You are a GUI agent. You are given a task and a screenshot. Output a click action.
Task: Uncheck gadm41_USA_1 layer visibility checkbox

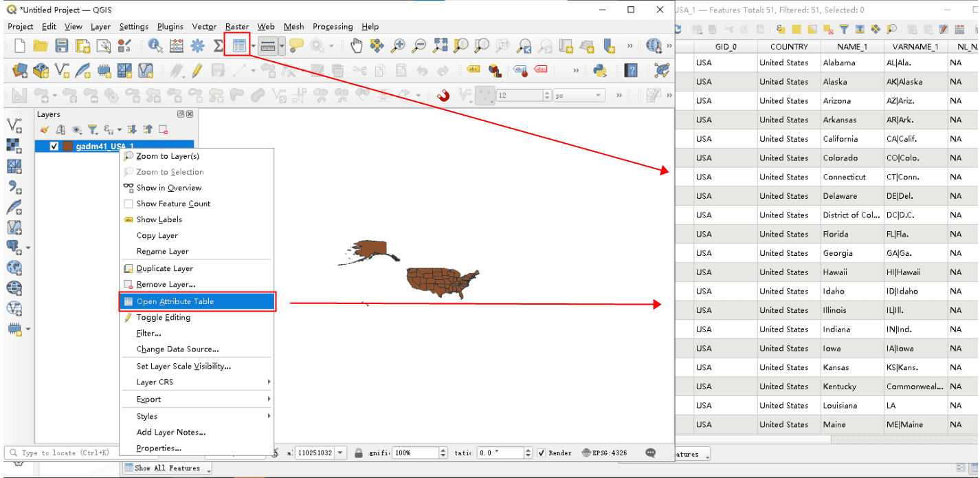[54, 146]
